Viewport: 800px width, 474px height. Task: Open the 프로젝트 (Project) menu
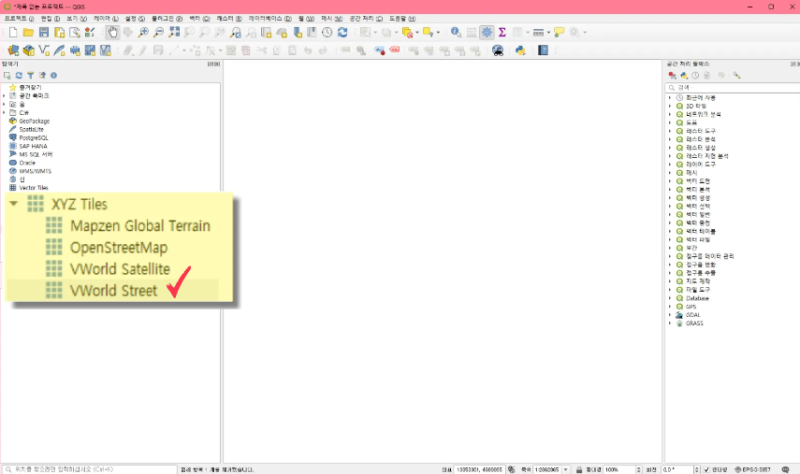(x=19, y=18)
